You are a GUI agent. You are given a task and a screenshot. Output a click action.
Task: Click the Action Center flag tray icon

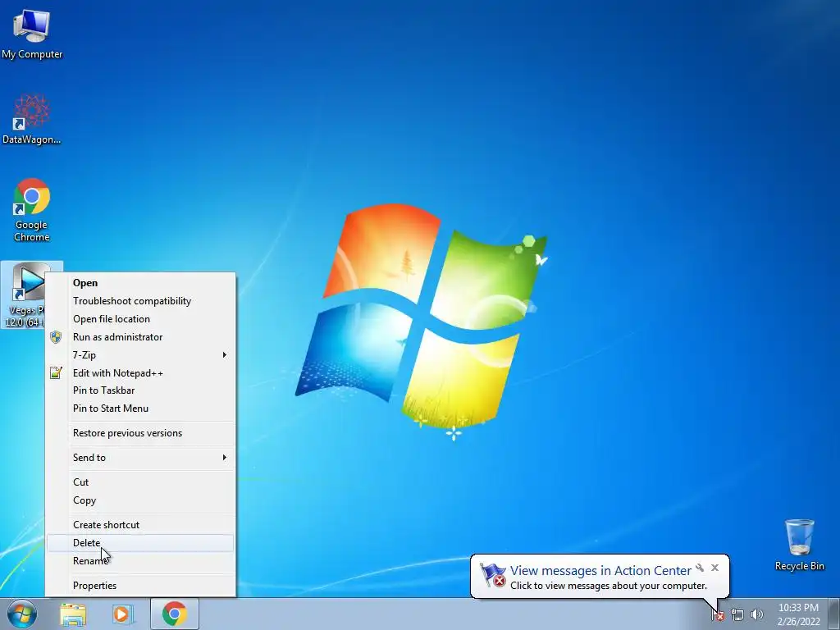point(718,615)
